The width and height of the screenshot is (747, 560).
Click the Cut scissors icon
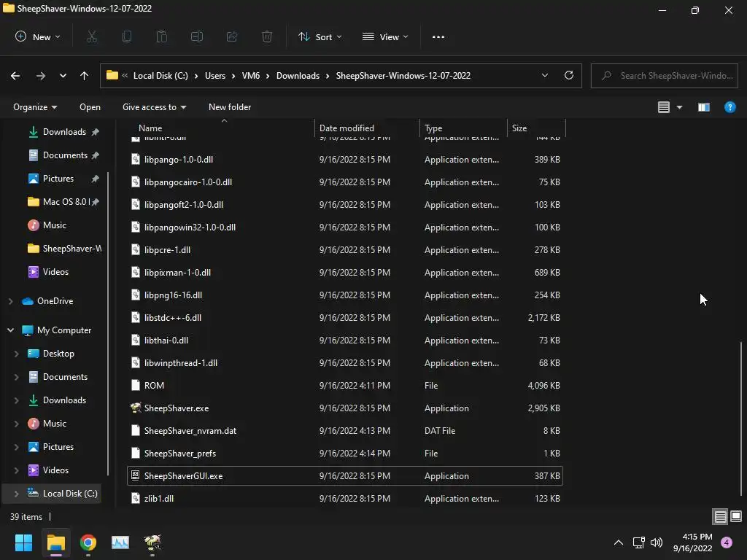point(92,36)
